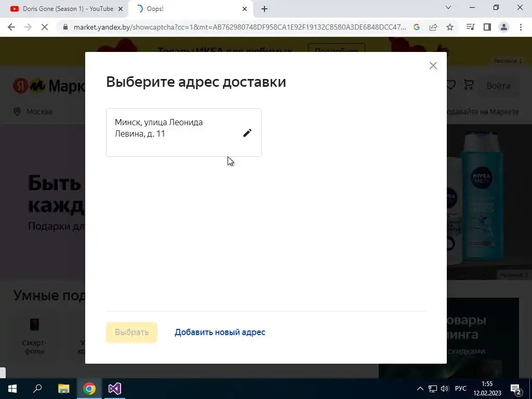
Task: Click the Yandex Market logo
Action: pos(48,86)
